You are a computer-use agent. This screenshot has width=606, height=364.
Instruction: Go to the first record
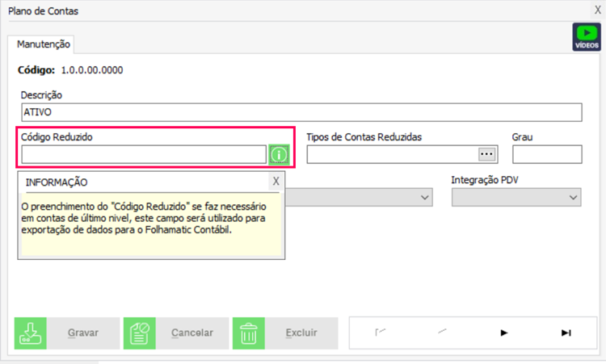(x=380, y=333)
